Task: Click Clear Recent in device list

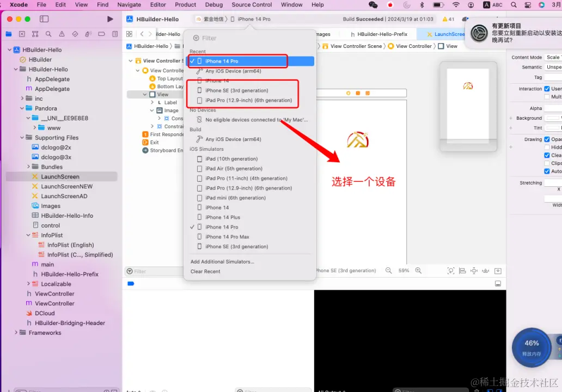Action: point(205,272)
